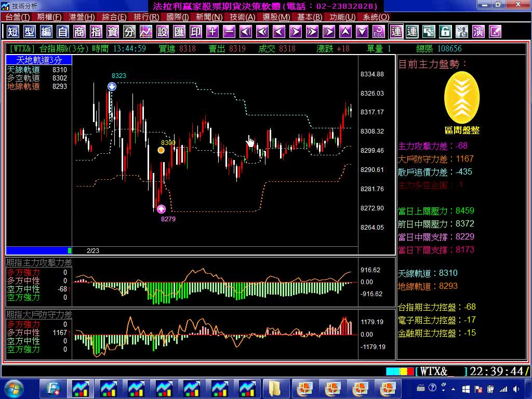Jump to last bar with skip-to-end arrow
Screen dimensions: 532x399
tap(329, 32)
